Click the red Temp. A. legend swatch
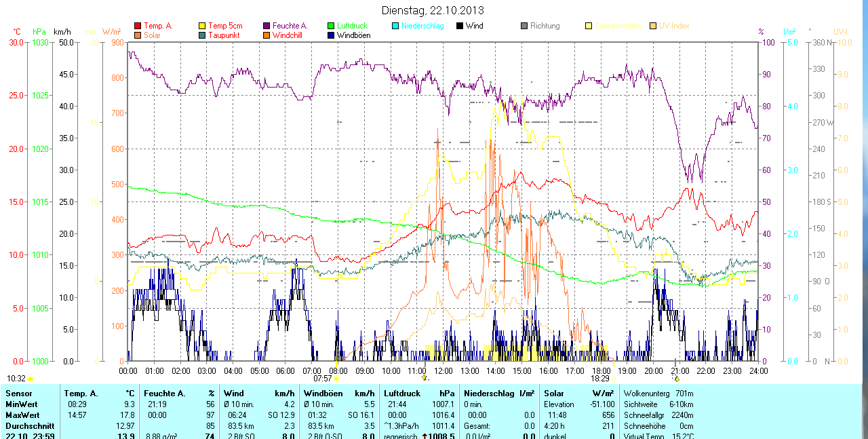868x439 pixels. coord(138,26)
